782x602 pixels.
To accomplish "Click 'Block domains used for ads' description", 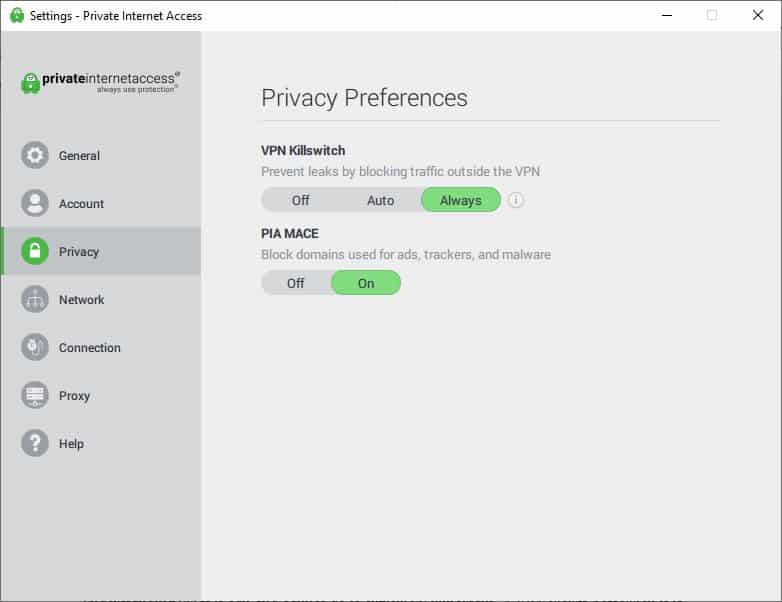I will 406,254.
